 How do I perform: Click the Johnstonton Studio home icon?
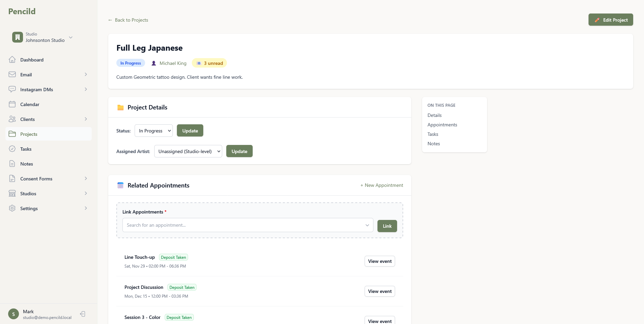(17, 37)
